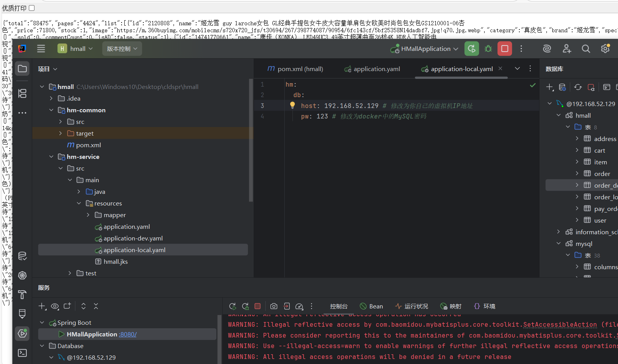Open HMallApplication run configuration dropdown
Viewport: 618px width, 364px height.
pos(425,49)
